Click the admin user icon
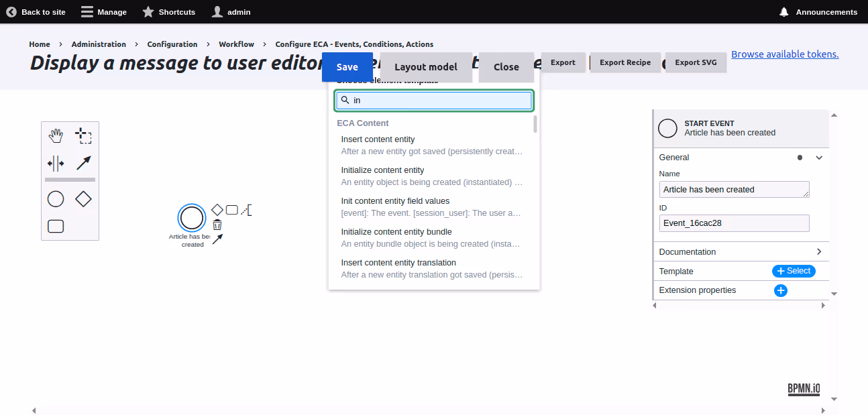Viewport: 868px width, 415px height. (217, 12)
